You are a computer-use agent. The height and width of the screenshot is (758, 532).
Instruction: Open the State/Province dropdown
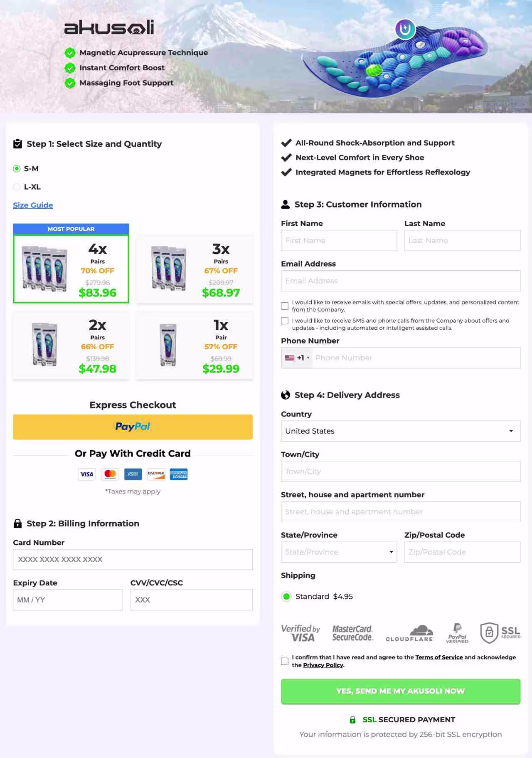tap(339, 552)
